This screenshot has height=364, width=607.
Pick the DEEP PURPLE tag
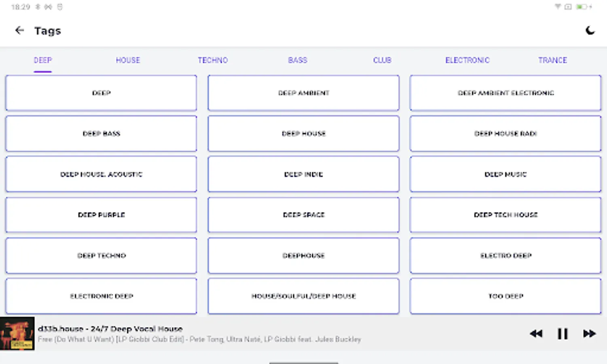[101, 215]
